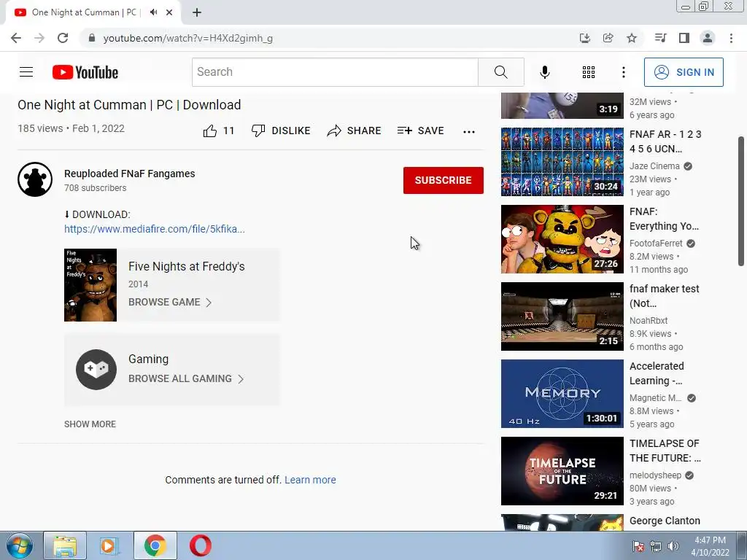Click FNAF AR - 1 2 3 title

(x=665, y=141)
